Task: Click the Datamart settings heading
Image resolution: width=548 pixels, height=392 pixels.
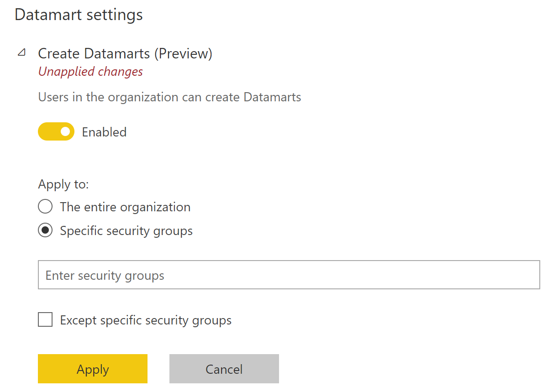Action: (79, 15)
